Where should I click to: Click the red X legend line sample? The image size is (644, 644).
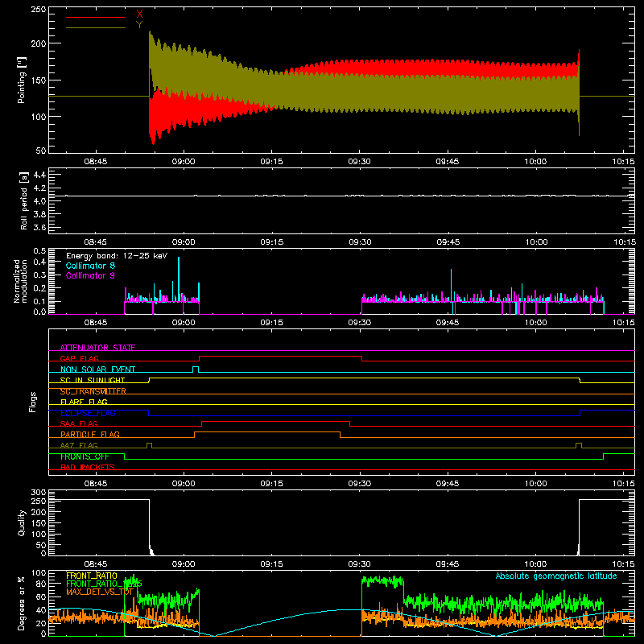click(x=96, y=17)
